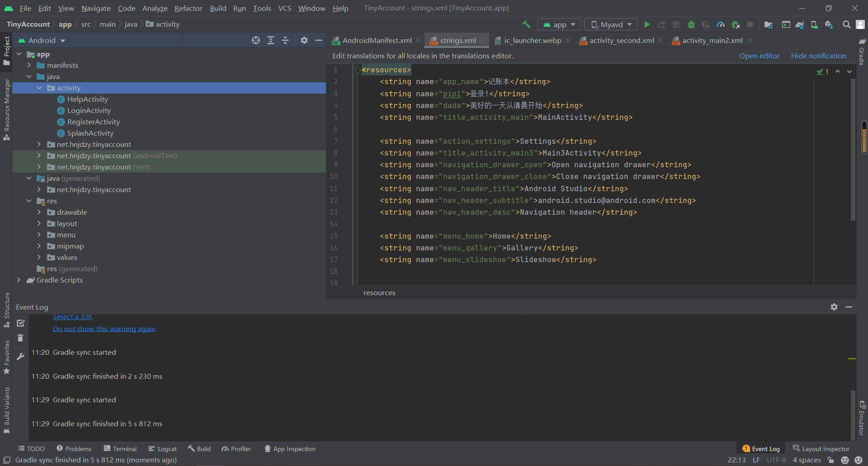This screenshot has width=868, height=466.
Task: Toggle the Structure tool window
Action: [x=6, y=310]
